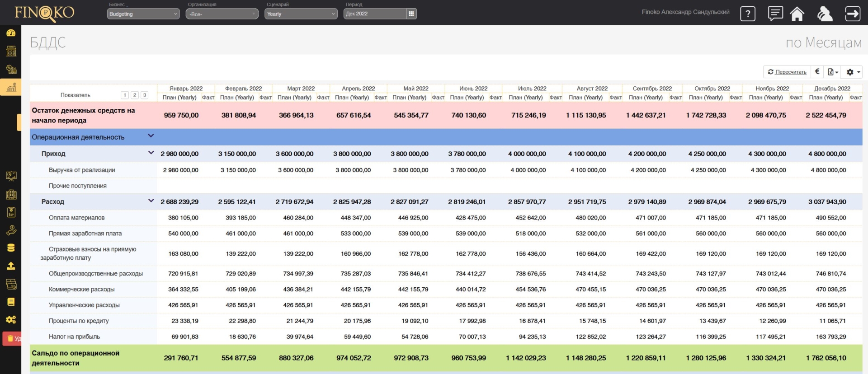
Task: Open the gears settings sidebar icon
Action: (11, 320)
